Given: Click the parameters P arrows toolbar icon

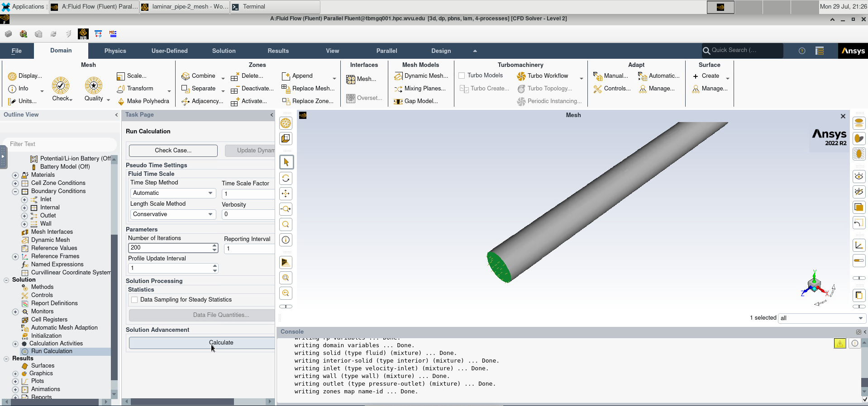Looking at the screenshot, I should click(98, 34).
